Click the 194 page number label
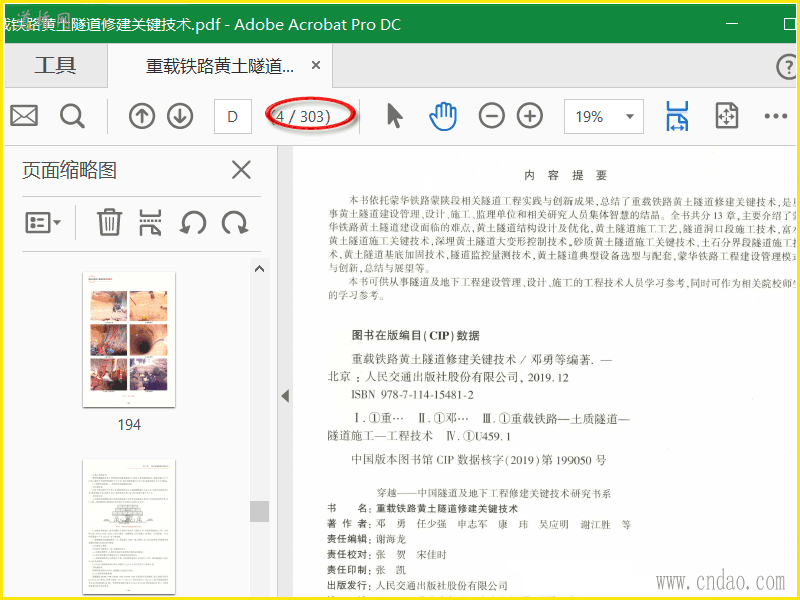 [x=129, y=424]
